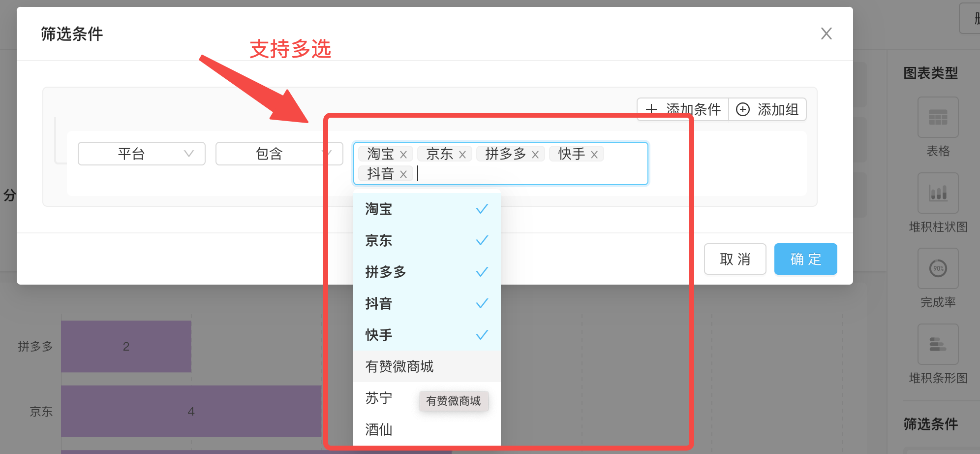Image resolution: width=980 pixels, height=454 pixels.
Task: Click the 图表类型 heading text
Action: pos(930,73)
